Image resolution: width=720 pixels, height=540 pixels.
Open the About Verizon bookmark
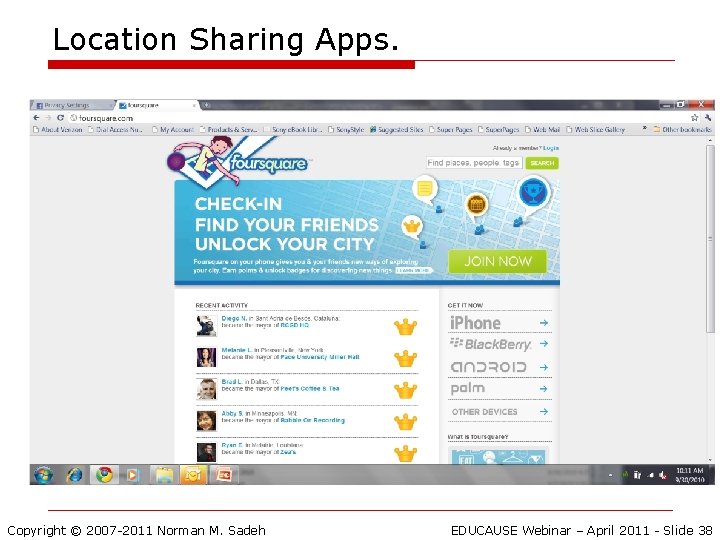click(57, 129)
